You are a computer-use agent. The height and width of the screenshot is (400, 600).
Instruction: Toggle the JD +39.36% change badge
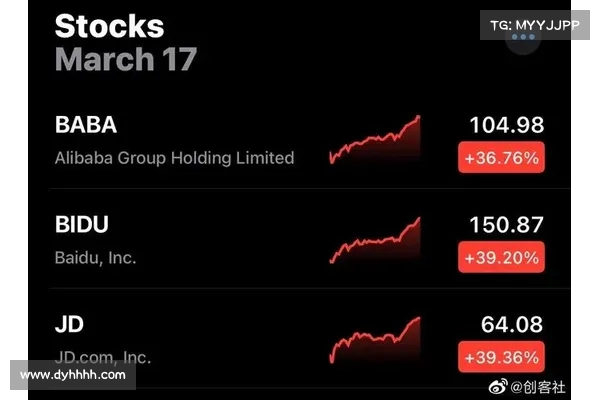[501, 356]
